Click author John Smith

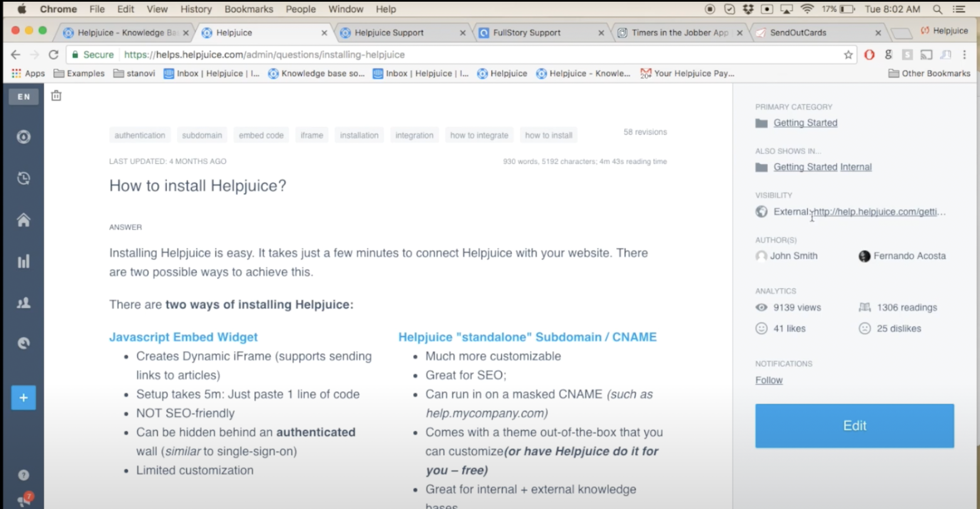pyautogui.click(x=793, y=256)
